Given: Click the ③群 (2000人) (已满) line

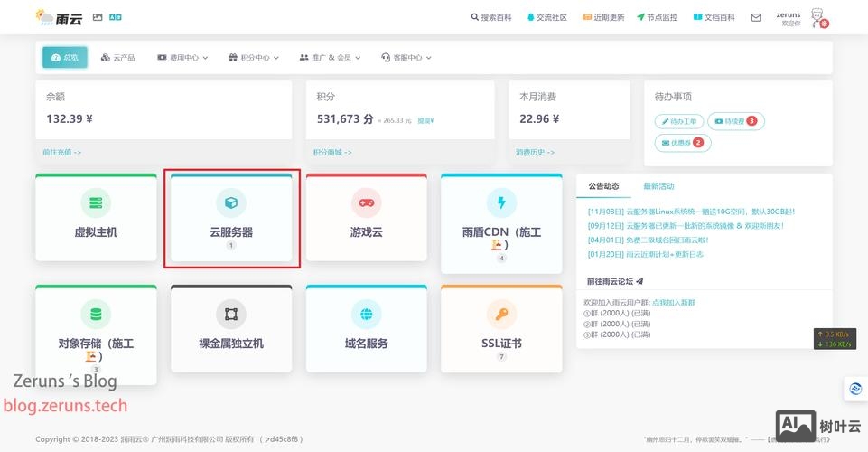Looking at the screenshot, I should (x=617, y=334).
